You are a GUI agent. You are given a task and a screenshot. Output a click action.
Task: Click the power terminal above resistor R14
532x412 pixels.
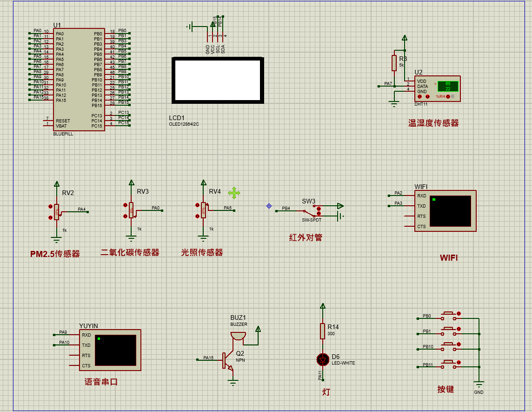(x=323, y=306)
